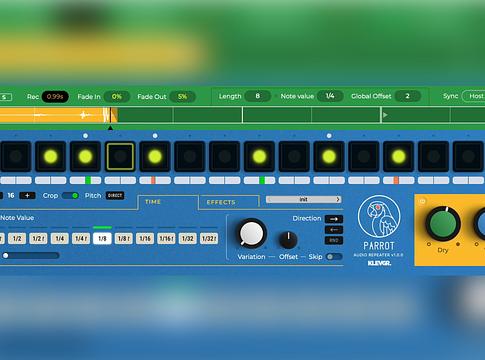The width and height of the screenshot is (485, 360).
Task: Toggle the Crop switch
Action: point(71,196)
